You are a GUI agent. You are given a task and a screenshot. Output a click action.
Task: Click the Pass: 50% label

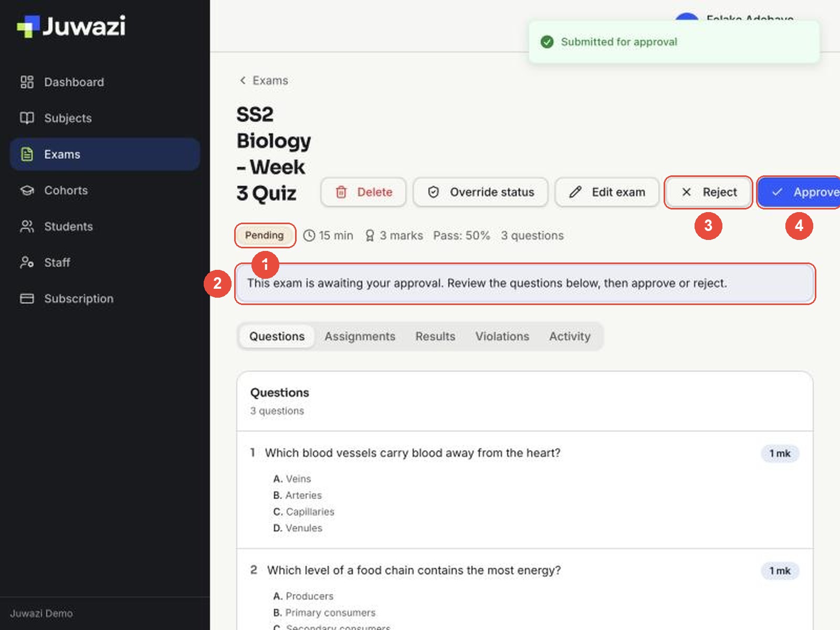(x=461, y=236)
